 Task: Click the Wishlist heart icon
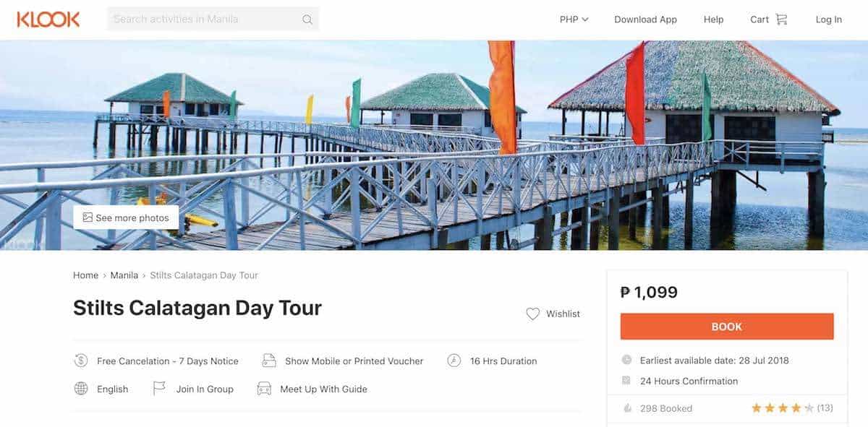[533, 314]
